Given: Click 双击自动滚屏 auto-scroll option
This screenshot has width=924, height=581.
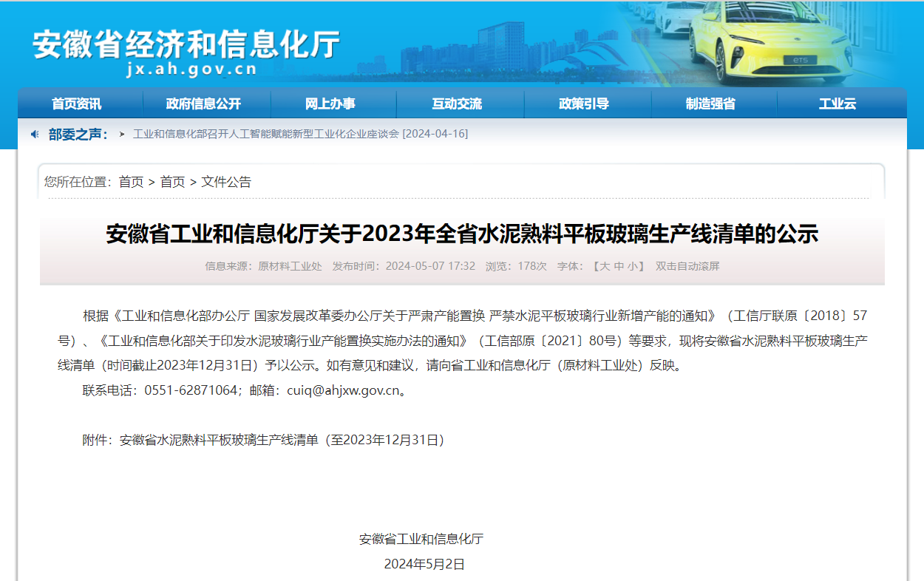Looking at the screenshot, I should [x=687, y=266].
